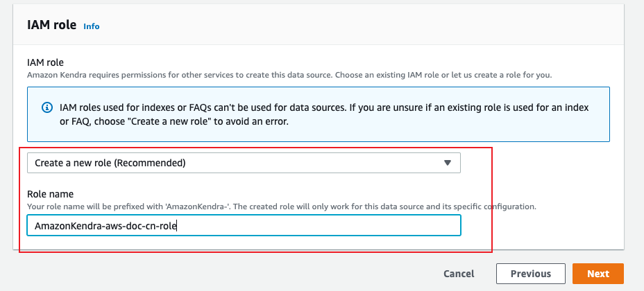Click the 'AmazonKendra-aws-doc-cn-role' entered text
Screen dimensions: 644x291
click(x=105, y=226)
